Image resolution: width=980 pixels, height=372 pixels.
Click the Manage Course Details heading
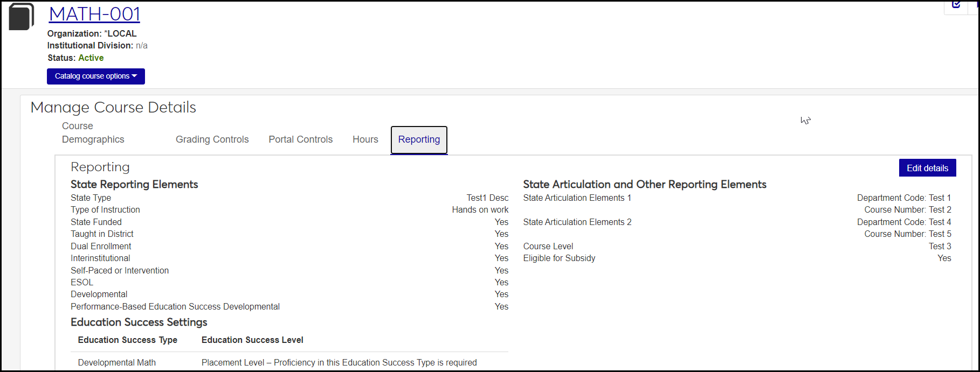[113, 107]
